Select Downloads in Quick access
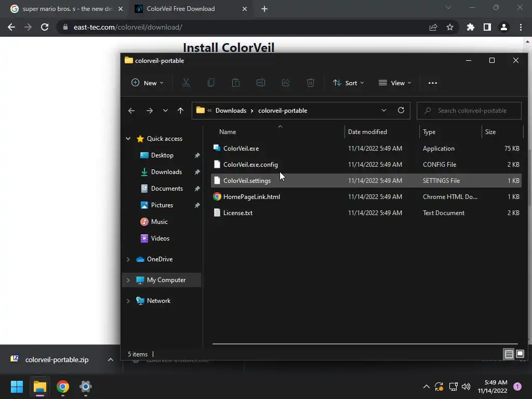The height and width of the screenshot is (399, 532). point(166,171)
